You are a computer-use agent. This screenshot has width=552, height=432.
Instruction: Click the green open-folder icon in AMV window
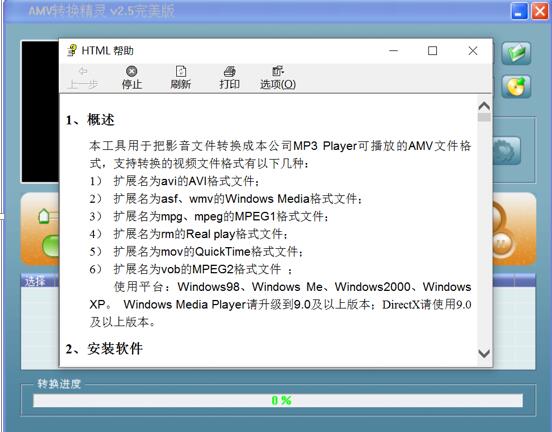tap(516, 53)
